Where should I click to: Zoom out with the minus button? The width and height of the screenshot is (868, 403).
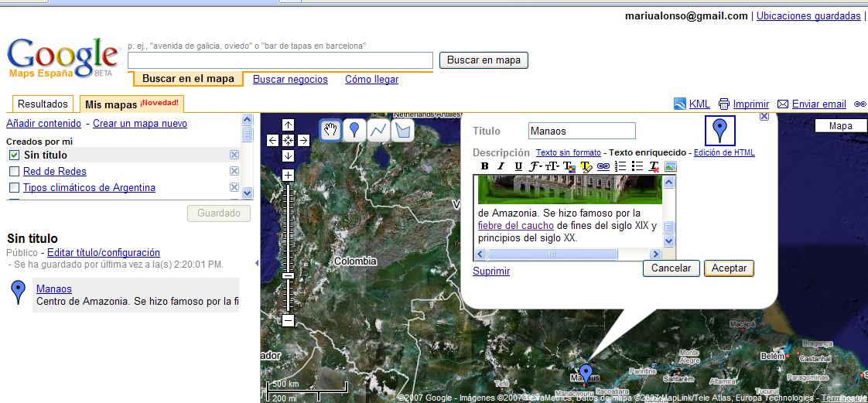click(288, 320)
